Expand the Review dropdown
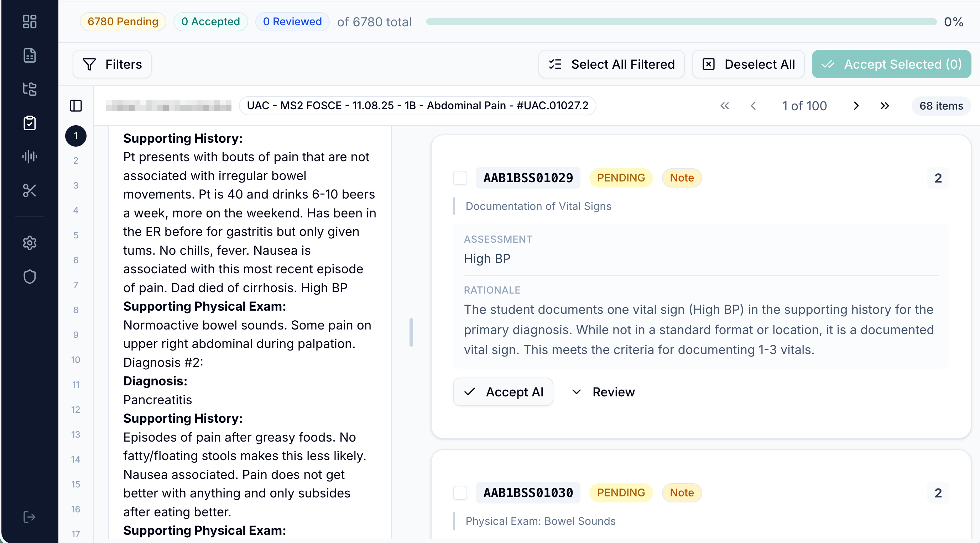The image size is (980, 543). coord(603,392)
